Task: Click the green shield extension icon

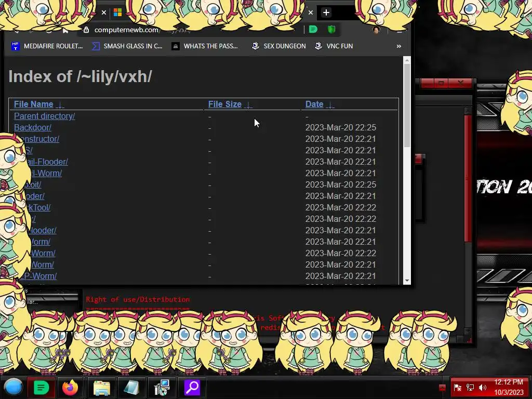Action: pyautogui.click(x=331, y=30)
